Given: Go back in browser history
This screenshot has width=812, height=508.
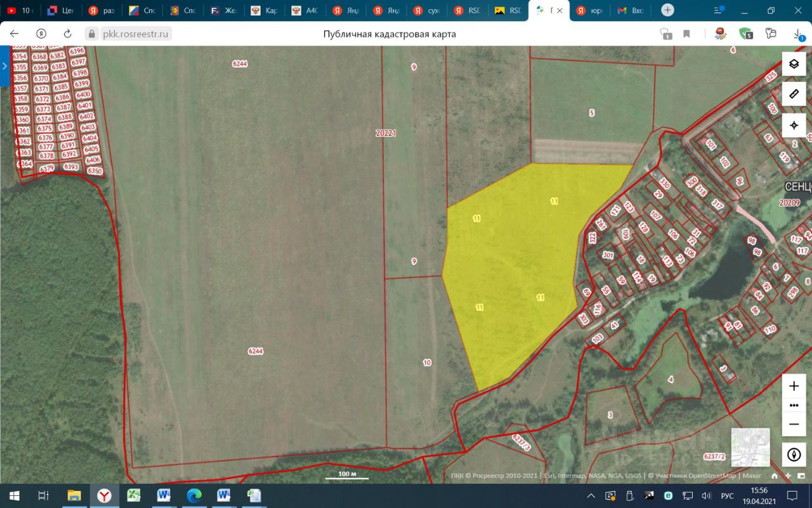Looking at the screenshot, I should point(14,34).
